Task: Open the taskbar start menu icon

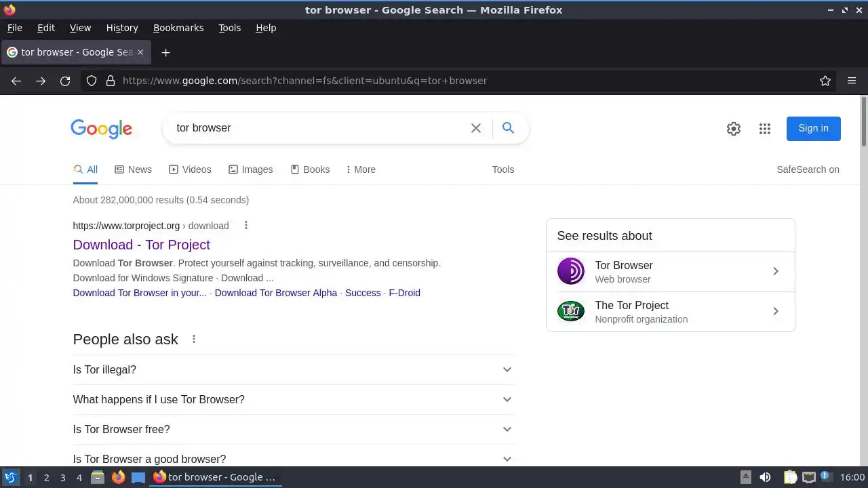Action: click(x=10, y=477)
